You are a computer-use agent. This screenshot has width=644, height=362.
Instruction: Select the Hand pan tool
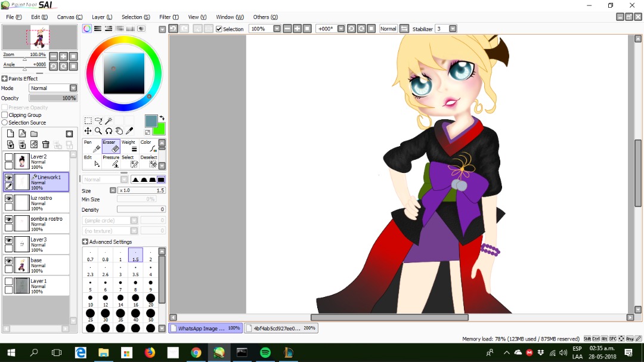[119, 131]
